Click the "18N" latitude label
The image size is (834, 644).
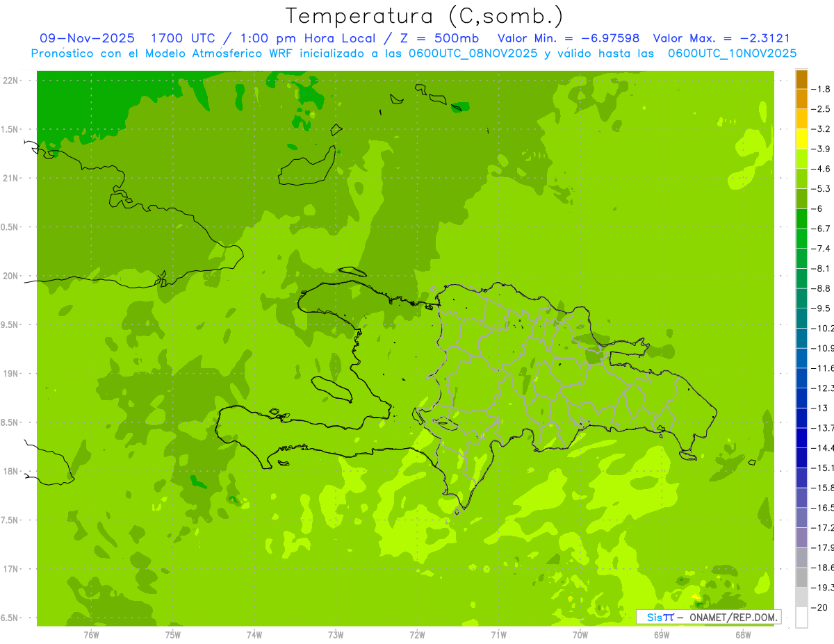click(10, 472)
